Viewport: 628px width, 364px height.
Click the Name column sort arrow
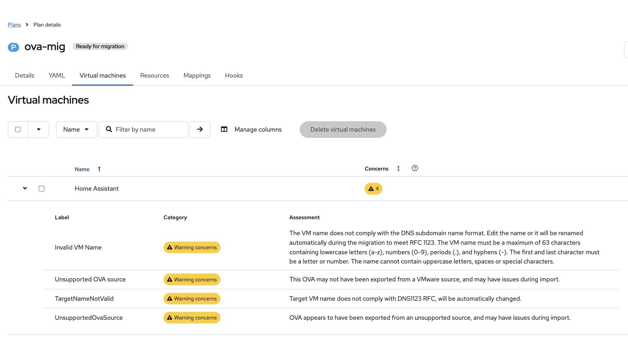(99, 169)
